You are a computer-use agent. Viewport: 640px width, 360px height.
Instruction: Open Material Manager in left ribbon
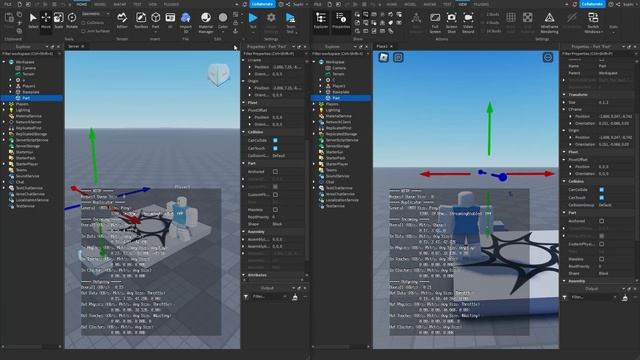[206, 22]
